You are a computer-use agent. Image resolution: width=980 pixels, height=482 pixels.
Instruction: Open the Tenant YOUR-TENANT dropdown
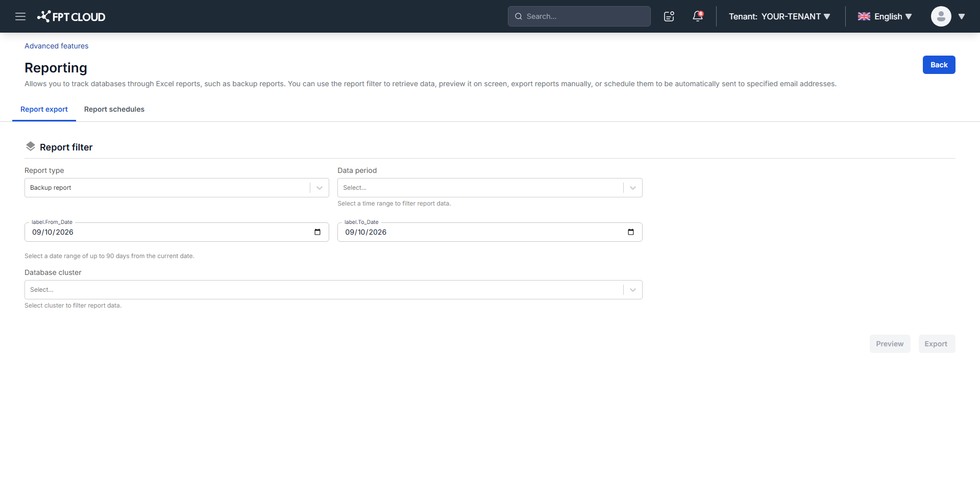tap(779, 16)
